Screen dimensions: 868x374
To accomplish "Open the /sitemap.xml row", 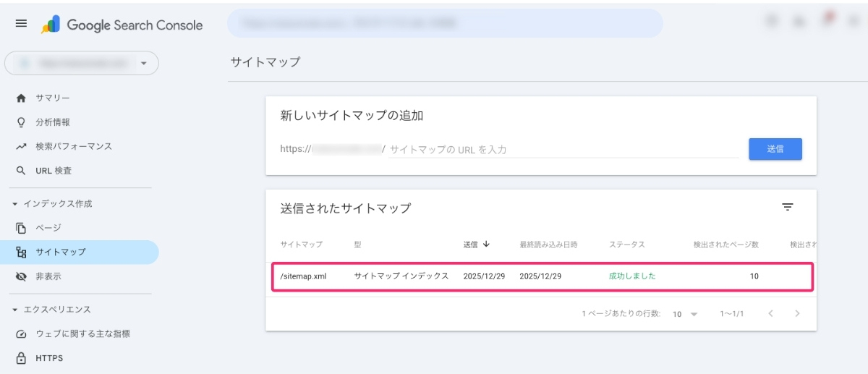I will point(542,276).
